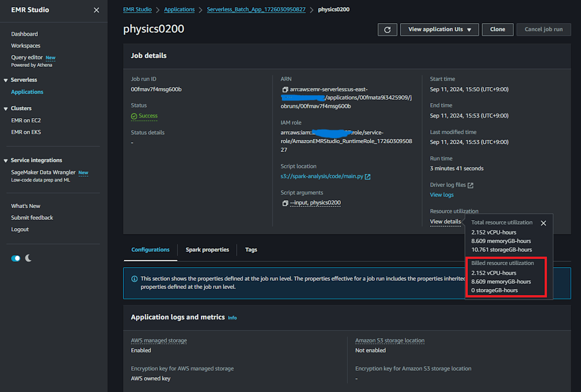Switch to Configurations tab

(151, 250)
